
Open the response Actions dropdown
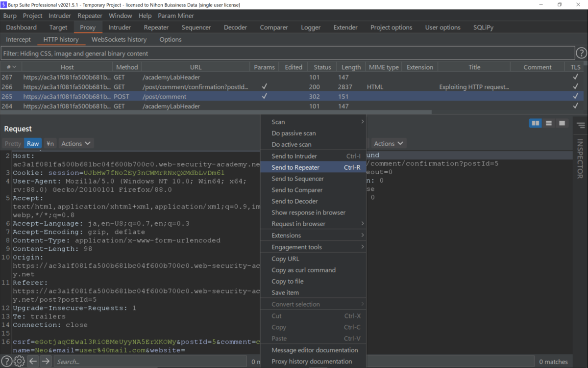point(389,144)
